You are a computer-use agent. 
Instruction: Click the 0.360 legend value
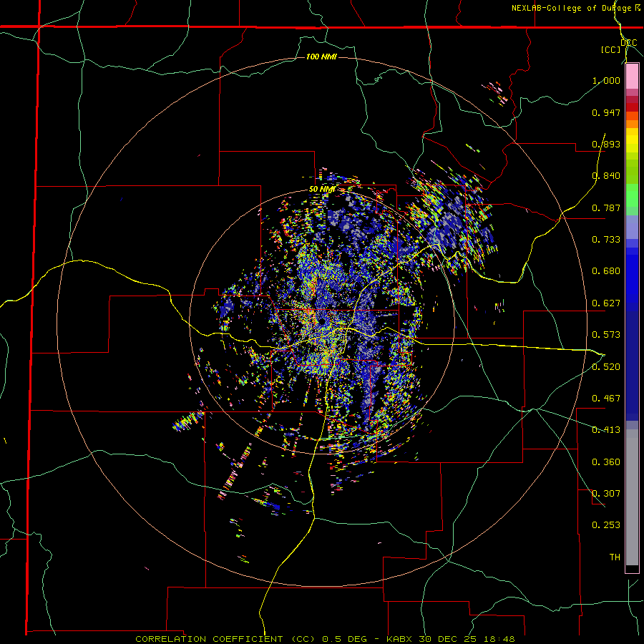[606, 462]
